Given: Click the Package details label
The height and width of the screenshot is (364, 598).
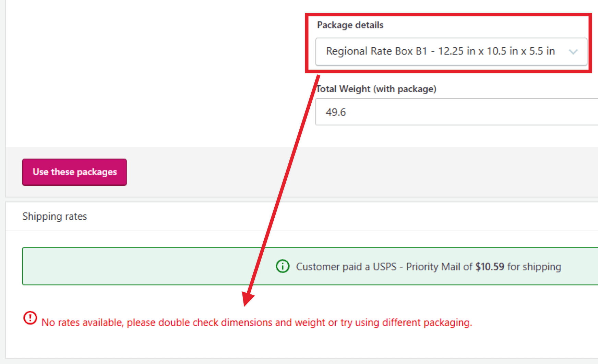Looking at the screenshot, I should pyautogui.click(x=350, y=25).
